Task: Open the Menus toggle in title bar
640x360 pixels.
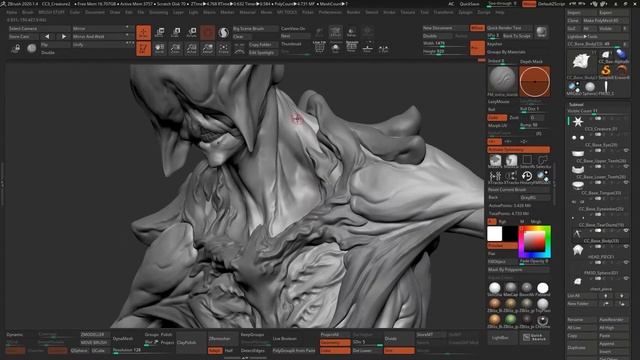Action: (529, 4)
